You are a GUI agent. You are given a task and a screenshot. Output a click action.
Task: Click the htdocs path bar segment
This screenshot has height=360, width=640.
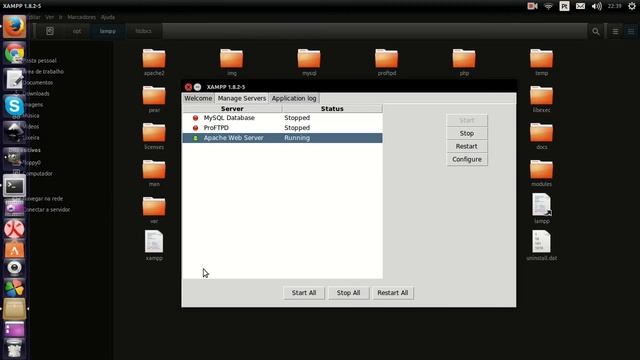[143, 31]
